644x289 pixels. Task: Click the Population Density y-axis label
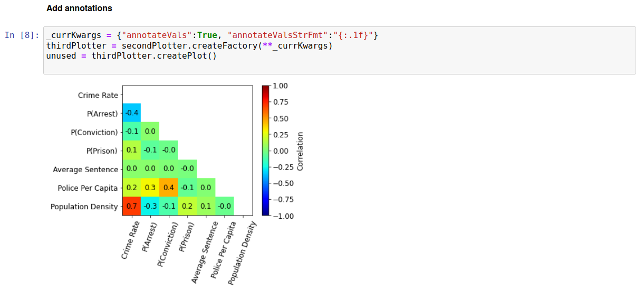(84, 207)
